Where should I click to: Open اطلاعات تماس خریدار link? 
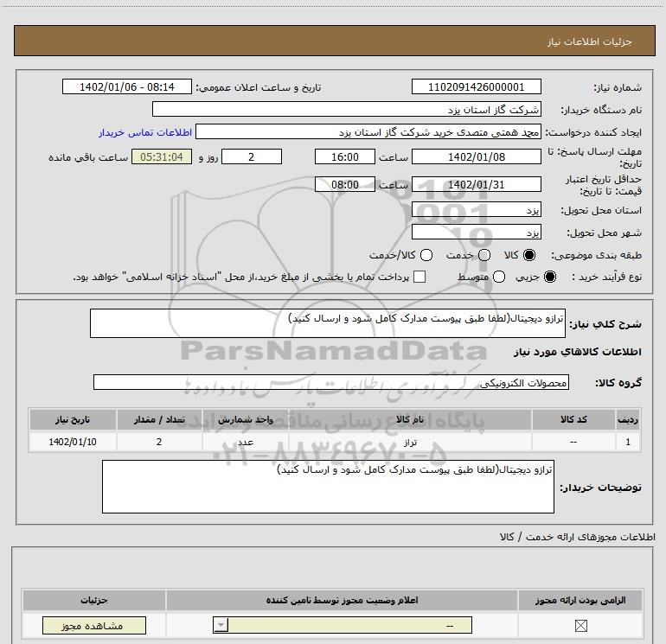145,132
